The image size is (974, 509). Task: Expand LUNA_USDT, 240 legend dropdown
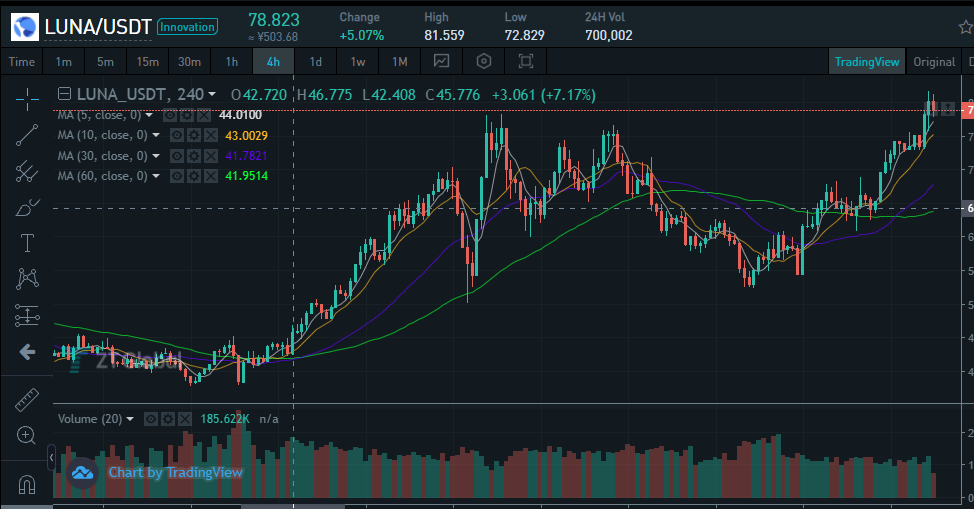pyautogui.click(x=212, y=94)
